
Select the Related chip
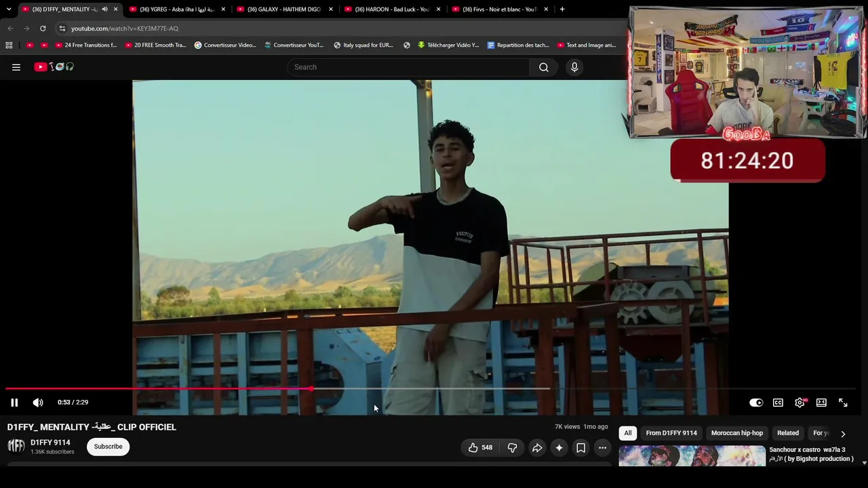pyautogui.click(x=788, y=433)
